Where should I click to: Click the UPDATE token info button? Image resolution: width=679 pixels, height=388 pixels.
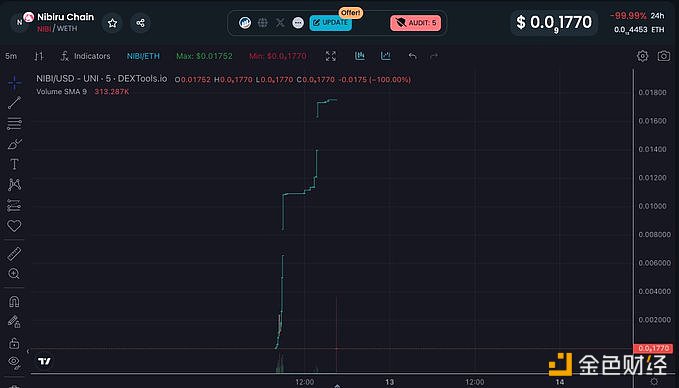(330, 23)
